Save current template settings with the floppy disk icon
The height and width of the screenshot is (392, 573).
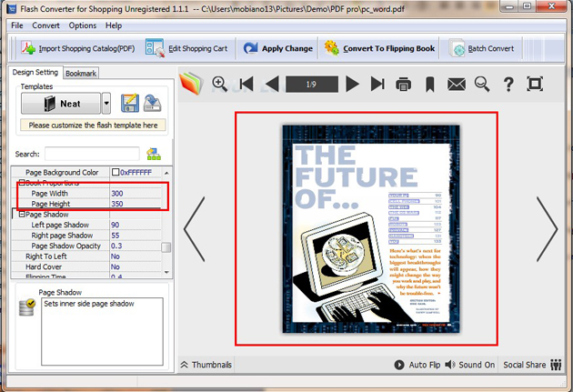coord(130,103)
